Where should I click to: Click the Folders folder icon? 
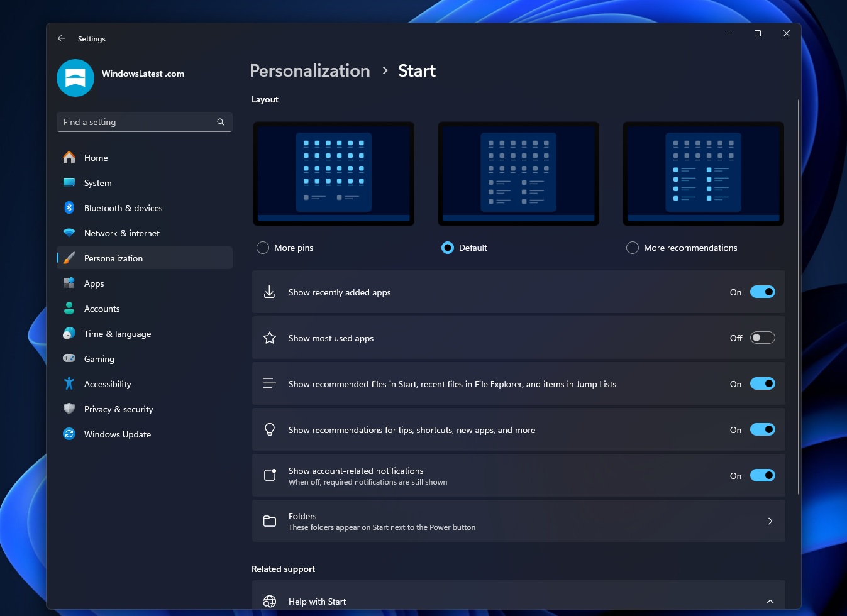pos(270,521)
